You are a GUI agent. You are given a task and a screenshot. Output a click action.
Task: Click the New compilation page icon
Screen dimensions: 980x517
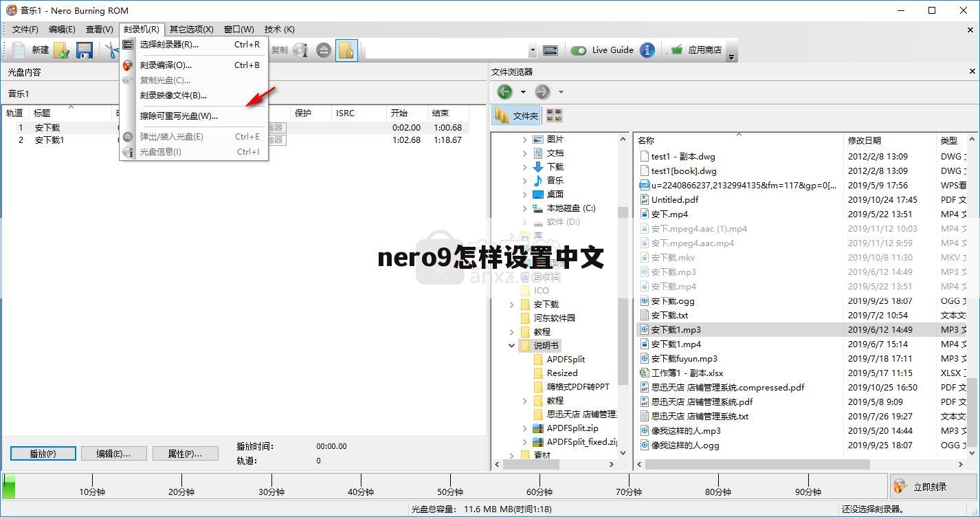coord(19,50)
